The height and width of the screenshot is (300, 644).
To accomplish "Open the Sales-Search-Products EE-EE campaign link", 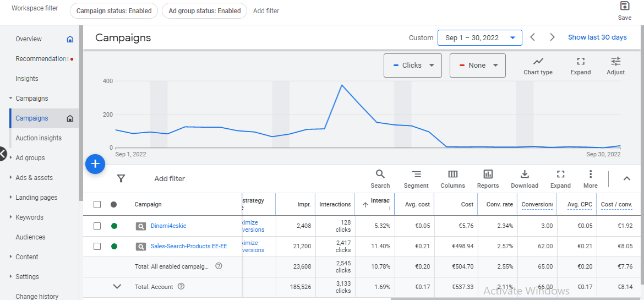I will tap(188, 247).
